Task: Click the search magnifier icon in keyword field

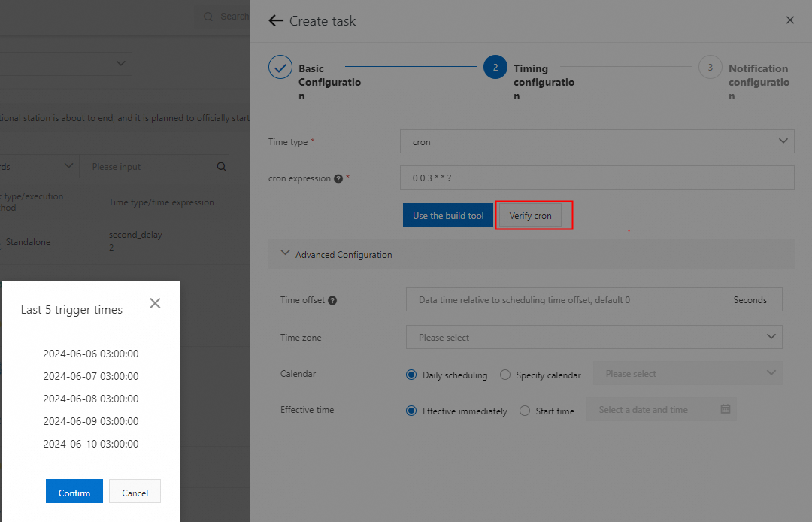Action: pyautogui.click(x=221, y=167)
